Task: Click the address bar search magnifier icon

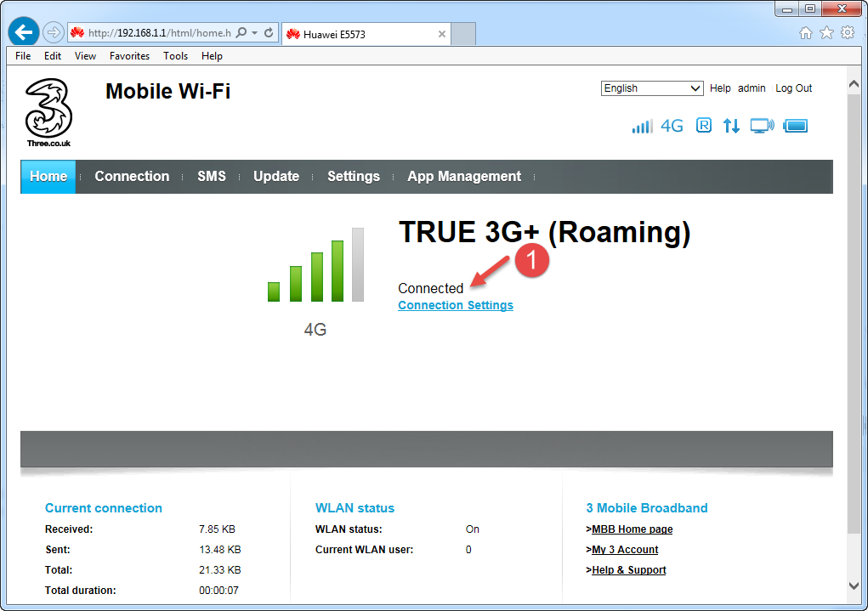Action: [241, 32]
